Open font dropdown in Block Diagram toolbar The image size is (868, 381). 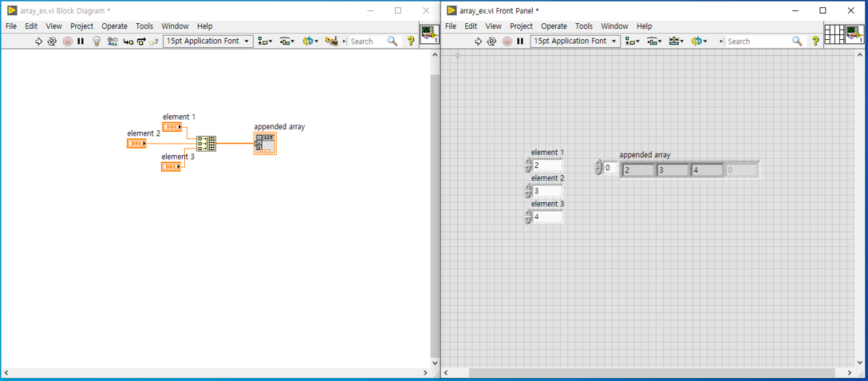click(208, 41)
